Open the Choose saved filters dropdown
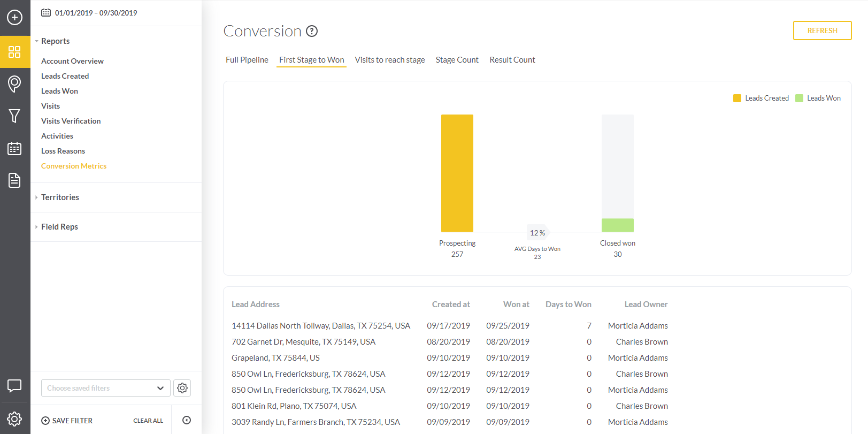This screenshot has height=434, width=868. [x=106, y=388]
